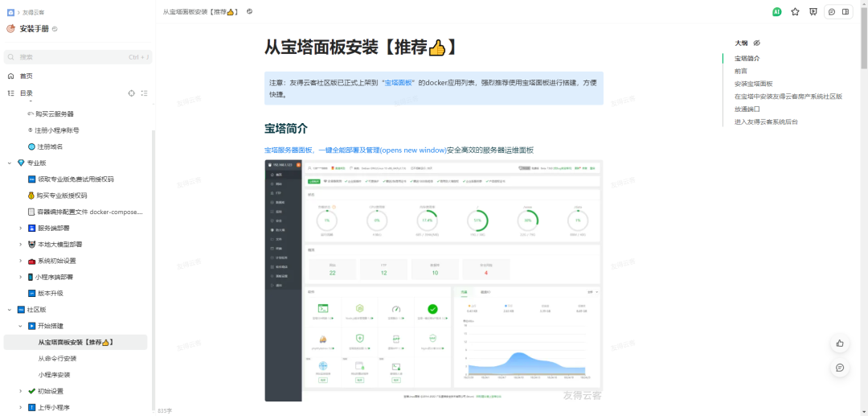Expand 初始设置 section arrow

pyautogui.click(x=20, y=391)
